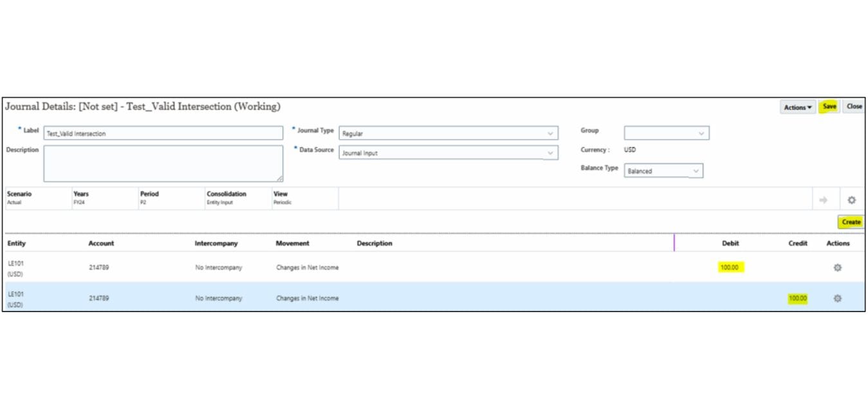Click the Create button
Screen dimensions: 868x410
pos(851,221)
